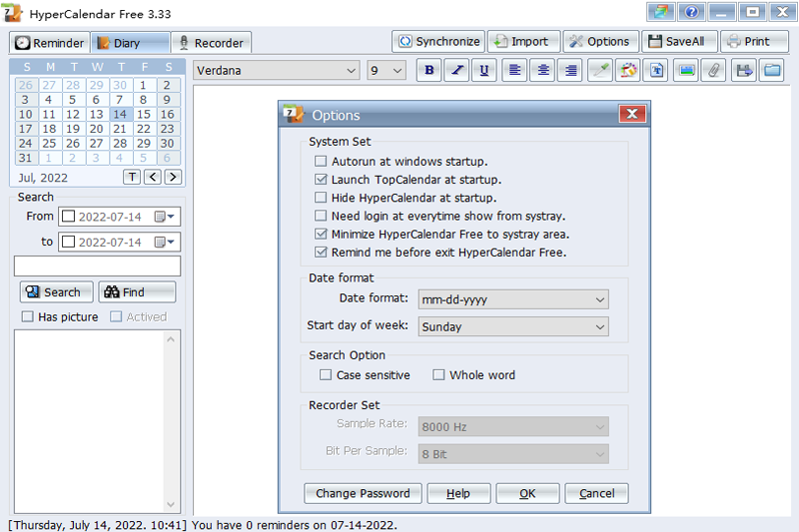This screenshot has width=799, height=532.
Task: Uncheck Minimize HyperCalendar Free to systray area
Action: 321,235
